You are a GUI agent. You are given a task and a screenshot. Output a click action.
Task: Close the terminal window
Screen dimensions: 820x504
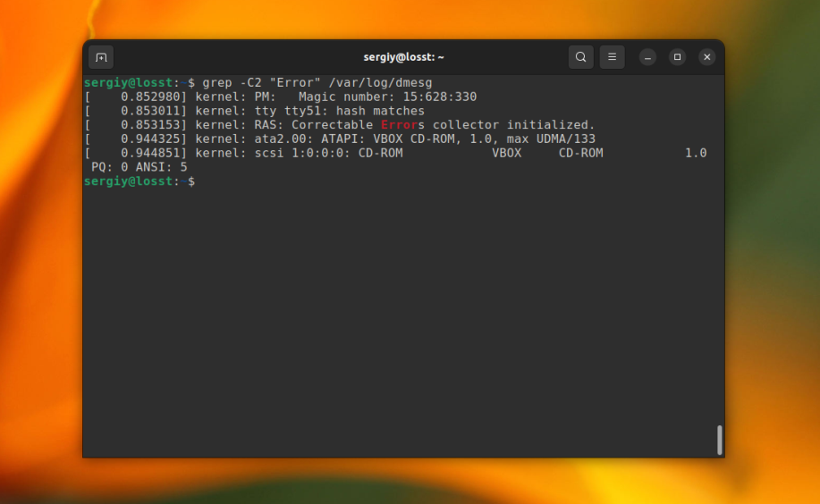point(707,57)
